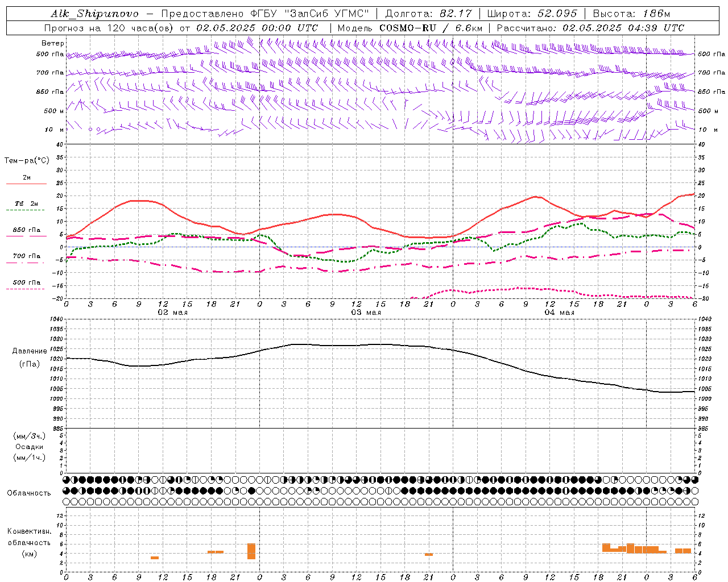Click the Прогноз на 120 часа(ов) text
The image size is (728, 582).
110,28
